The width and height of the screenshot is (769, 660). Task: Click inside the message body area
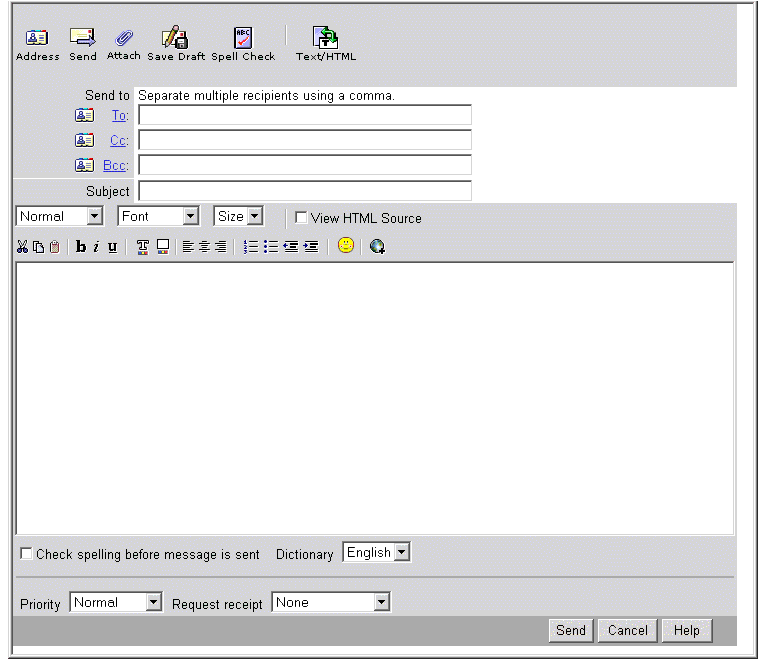point(375,398)
